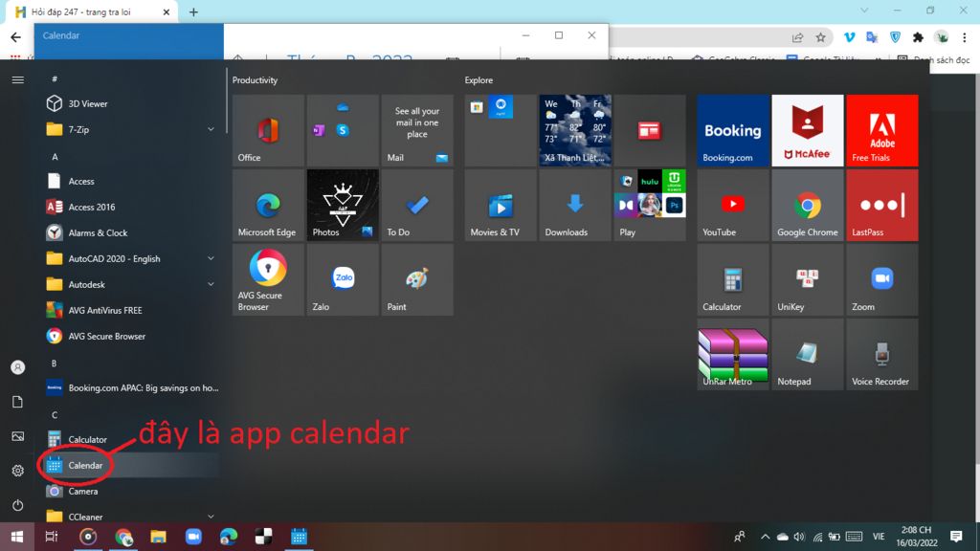Open the Zalo tile
The height and width of the screenshot is (551, 980).
[343, 279]
